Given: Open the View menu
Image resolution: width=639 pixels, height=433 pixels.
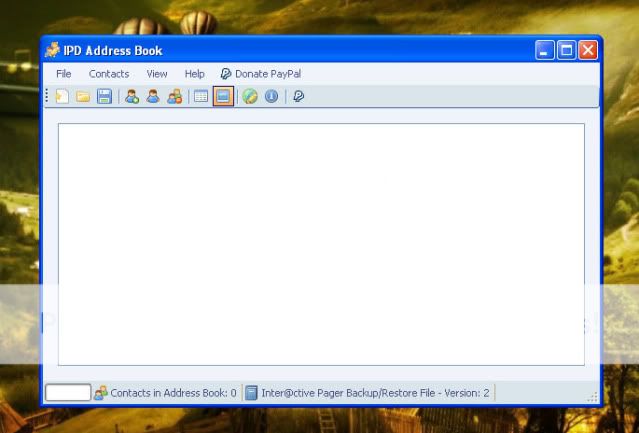Looking at the screenshot, I should click(157, 74).
